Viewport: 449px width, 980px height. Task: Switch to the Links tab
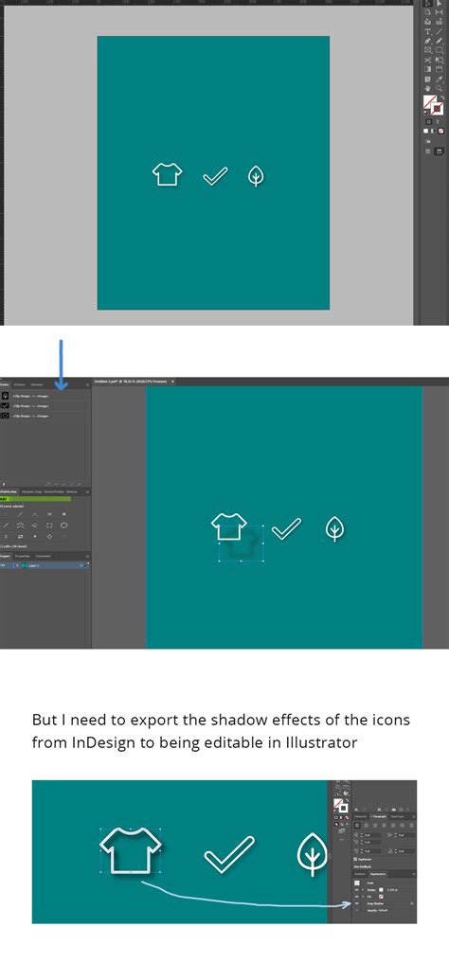coord(5,385)
